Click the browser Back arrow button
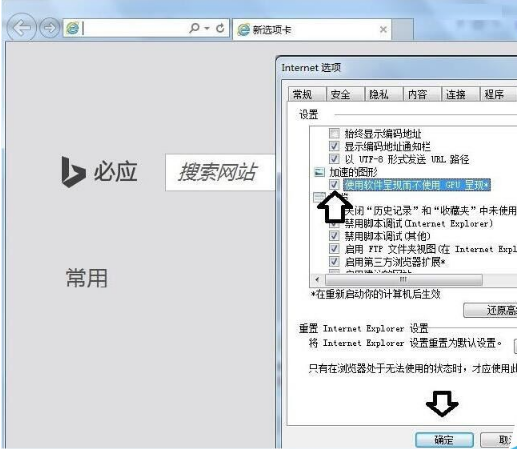 coord(21,28)
